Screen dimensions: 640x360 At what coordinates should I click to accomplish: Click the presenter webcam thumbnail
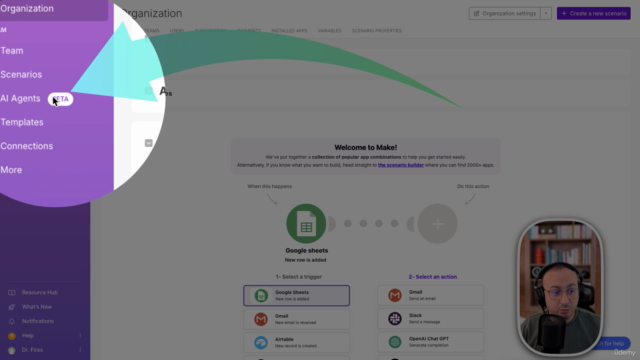560,287
